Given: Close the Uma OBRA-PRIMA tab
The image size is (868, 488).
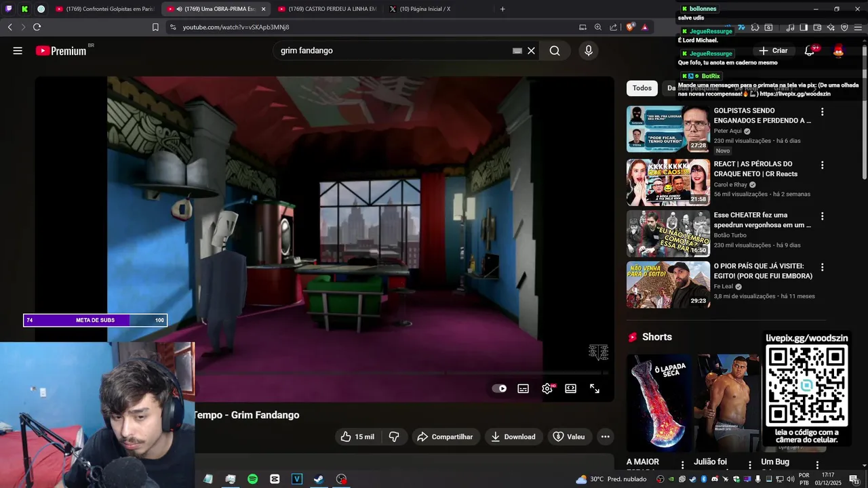Looking at the screenshot, I should tap(263, 9).
